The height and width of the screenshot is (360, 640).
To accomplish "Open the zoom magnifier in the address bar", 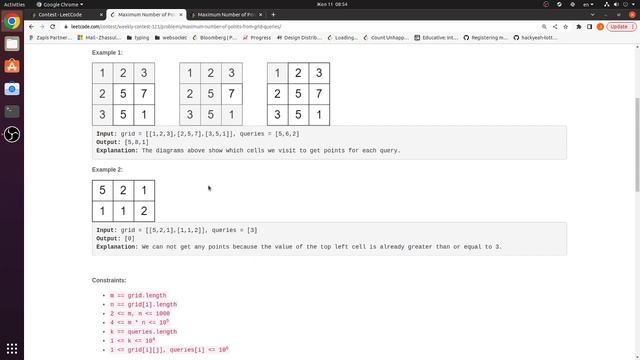I will [544, 27].
